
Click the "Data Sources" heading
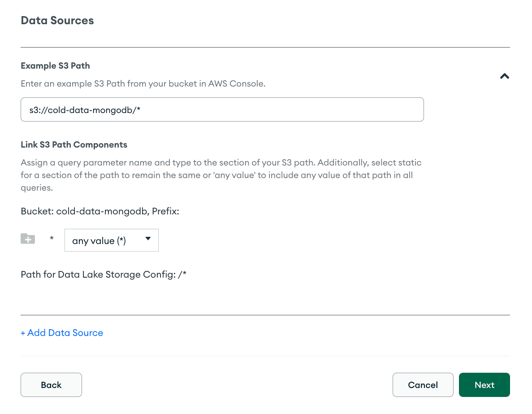pyautogui.click(x=57, y=21)
